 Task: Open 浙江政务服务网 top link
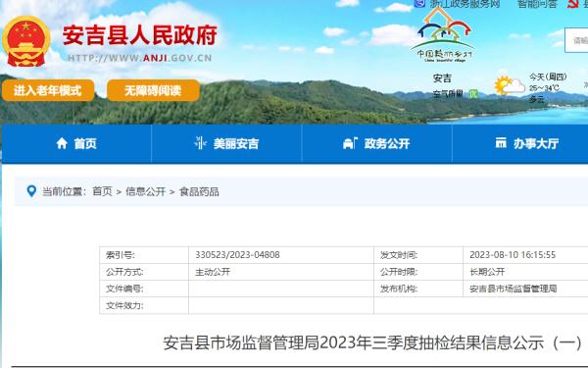[x=465, y=4]
